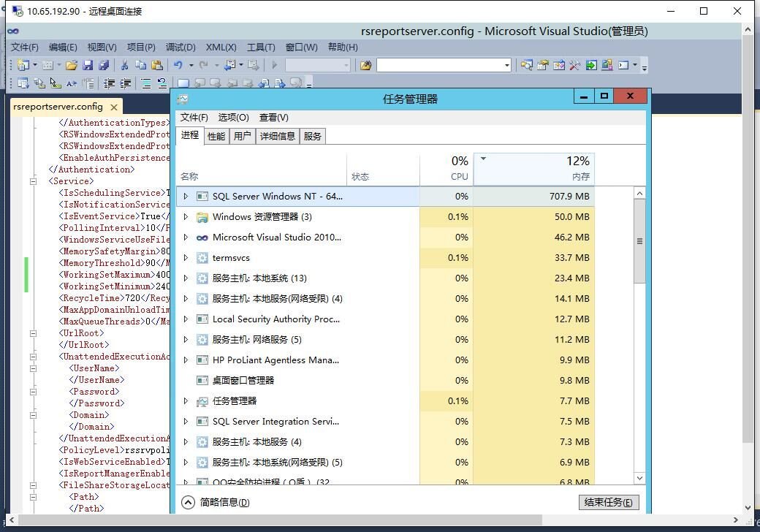This screenshot has width=760, height=532.
Task: Select the Cut toolbar icon
Action: click(124, 64)
